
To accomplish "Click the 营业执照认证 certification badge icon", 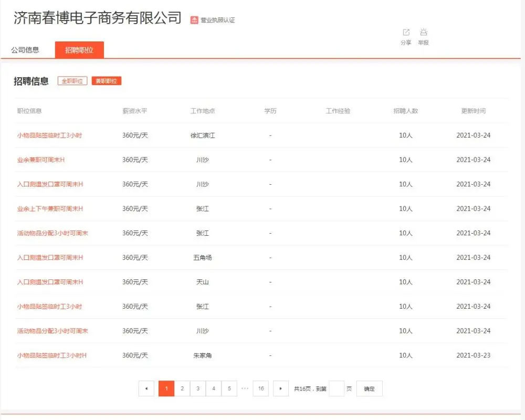I will tap(194, 20).
